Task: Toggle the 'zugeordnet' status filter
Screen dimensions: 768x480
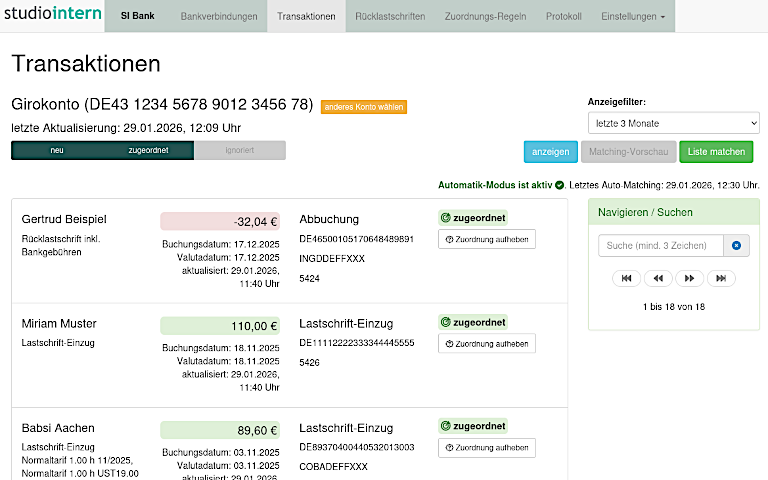Action: [148, 150]
